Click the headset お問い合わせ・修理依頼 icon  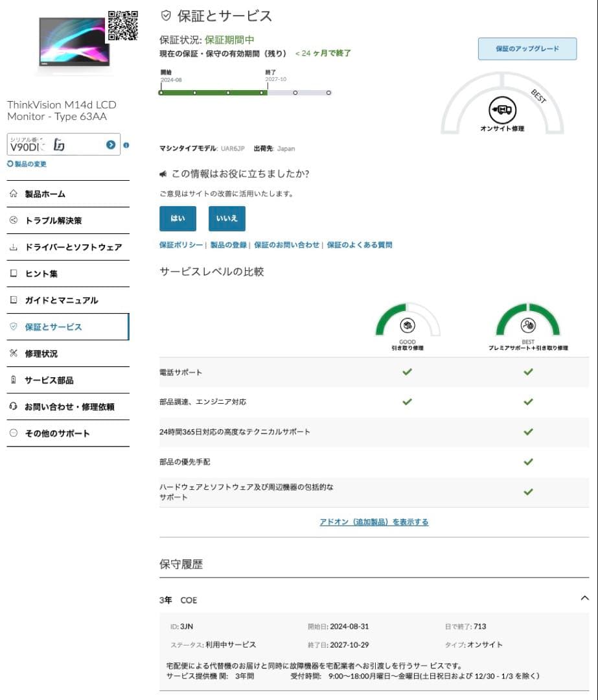[x=12, y=406]
